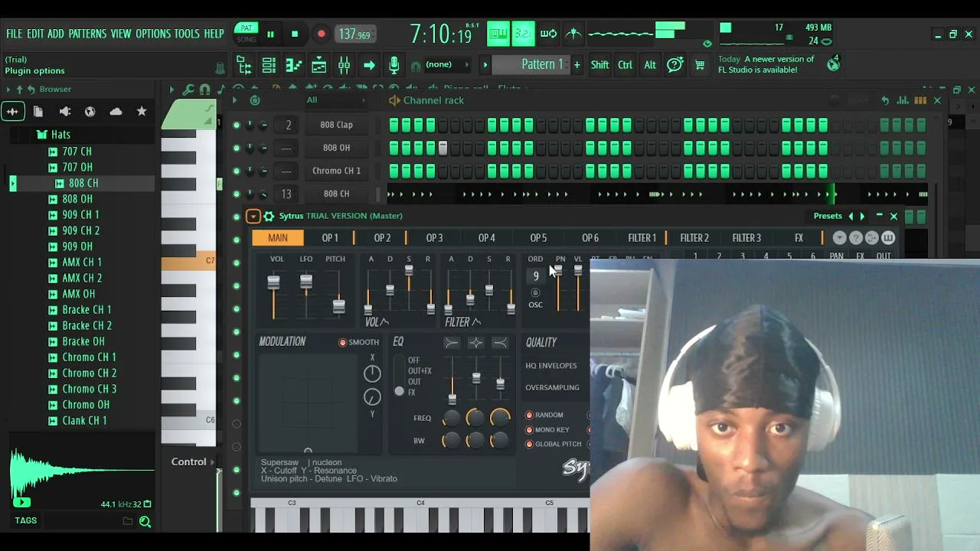980x551 pixels.
Task: Click the channel rack swing undo icon
Action: point(885,100)
